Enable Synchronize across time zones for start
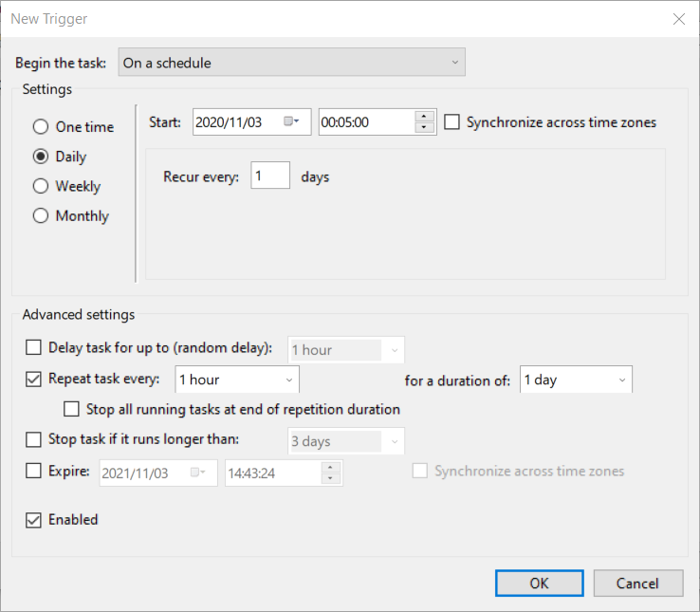 pos(452,122)
